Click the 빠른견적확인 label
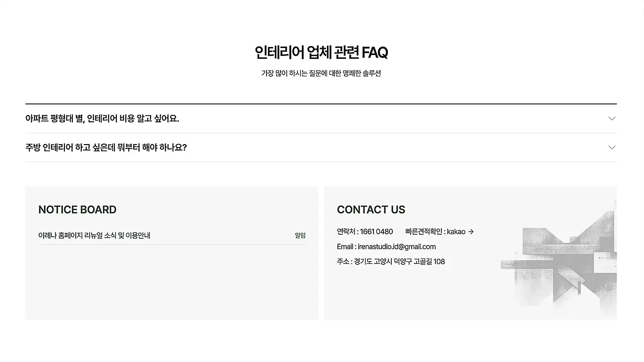The width and height of the screenshot is (644, 362). click(424, 232)
